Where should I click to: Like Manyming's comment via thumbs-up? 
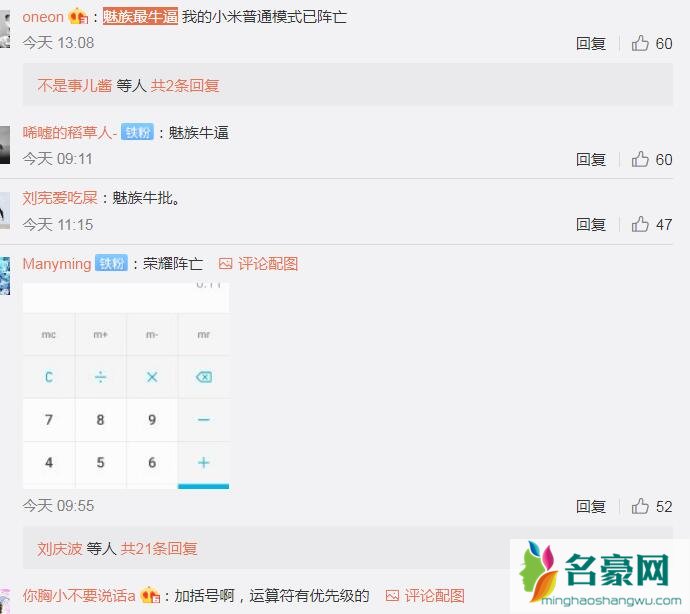pos(640,507)
